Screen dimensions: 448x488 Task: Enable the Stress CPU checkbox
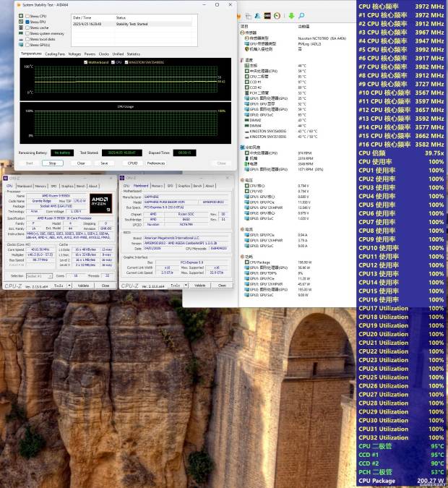click(x=27, y=16)
